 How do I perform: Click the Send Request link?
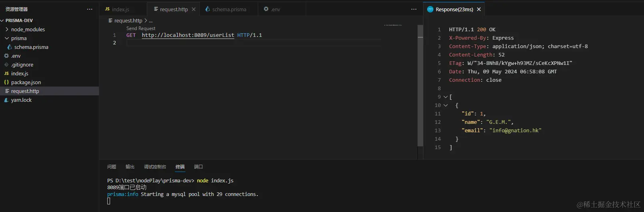click(141, 28)
